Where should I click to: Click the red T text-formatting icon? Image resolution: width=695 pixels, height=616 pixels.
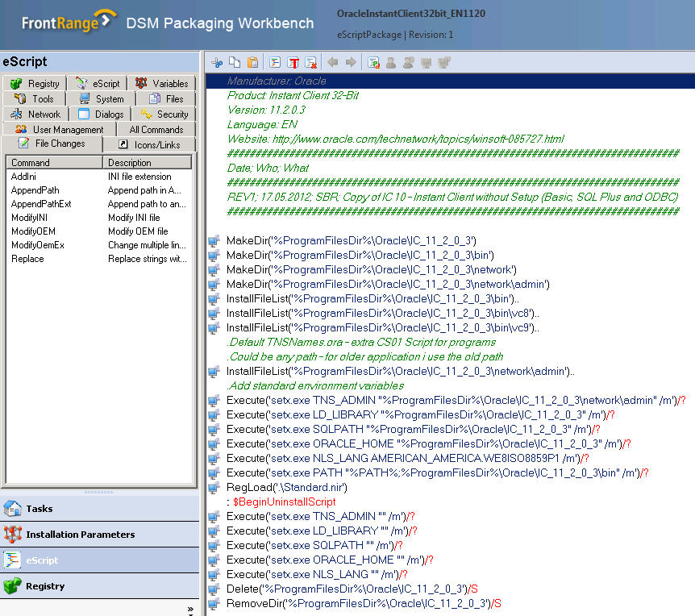293,62
